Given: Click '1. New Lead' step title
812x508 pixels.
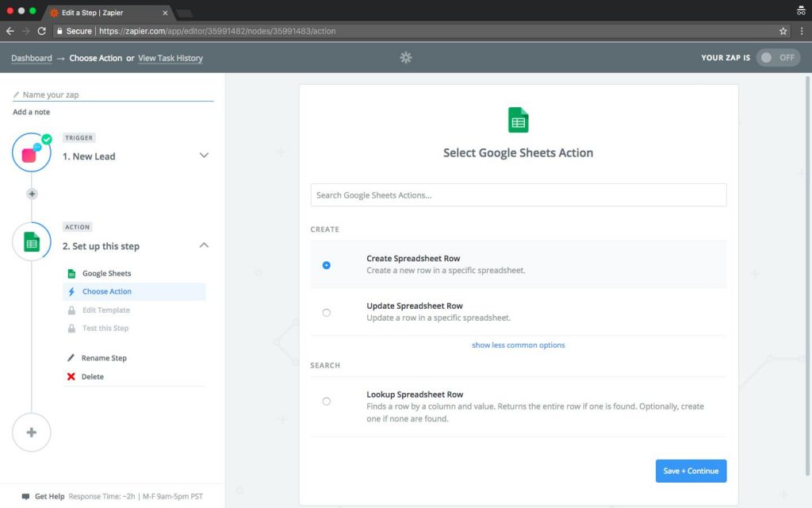Looking at the screenshot, I should click(89, 156).
